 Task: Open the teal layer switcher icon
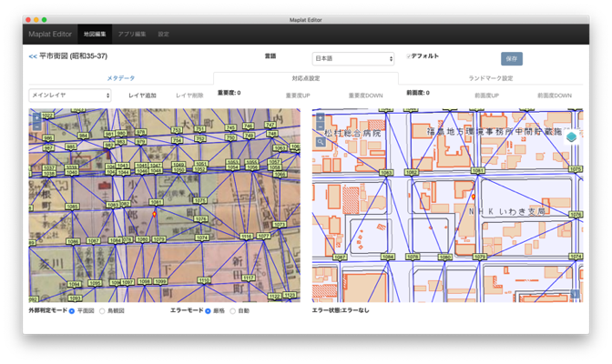571,136
